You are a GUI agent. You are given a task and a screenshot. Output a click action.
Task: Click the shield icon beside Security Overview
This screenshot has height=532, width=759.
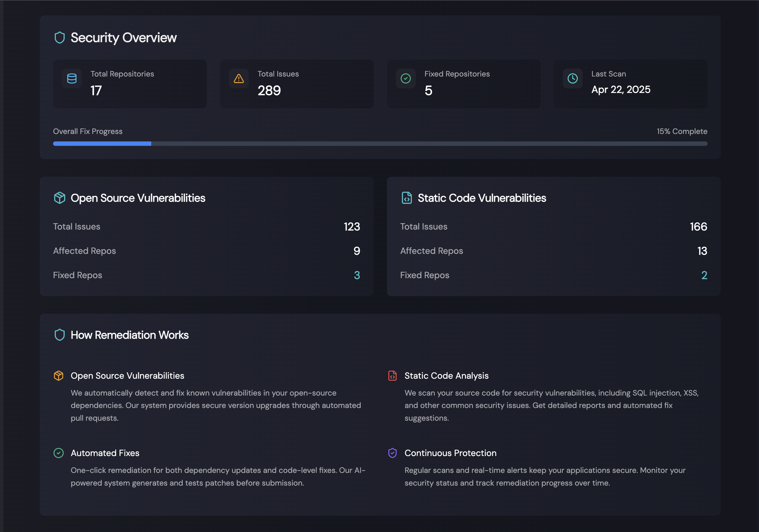(59, 38)
